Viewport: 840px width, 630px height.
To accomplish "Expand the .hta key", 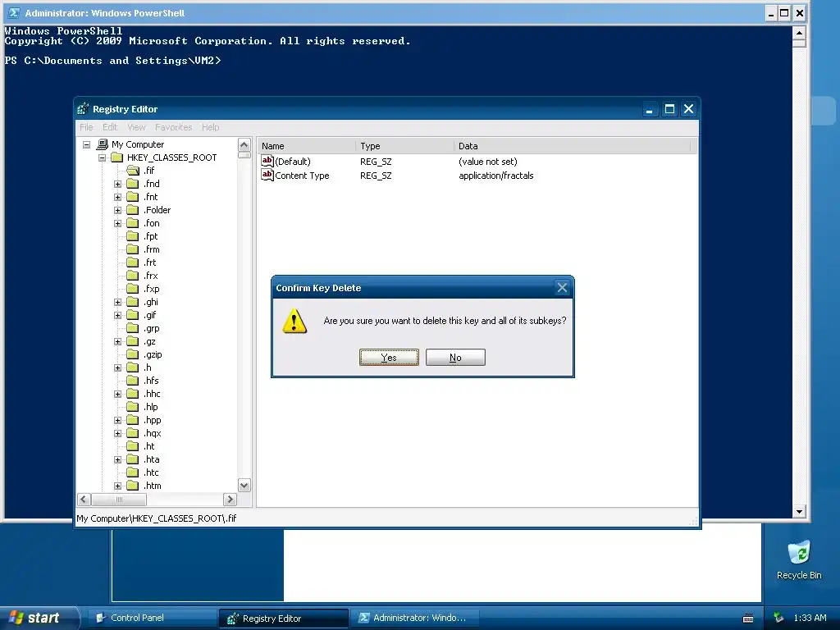I will [x=117, y=459].
